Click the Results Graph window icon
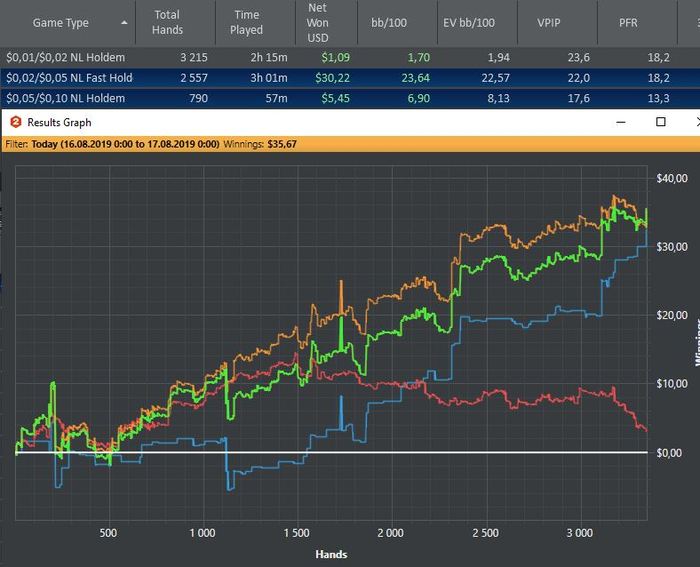Screen dimensions: 700x567 (x=16, y=122)
